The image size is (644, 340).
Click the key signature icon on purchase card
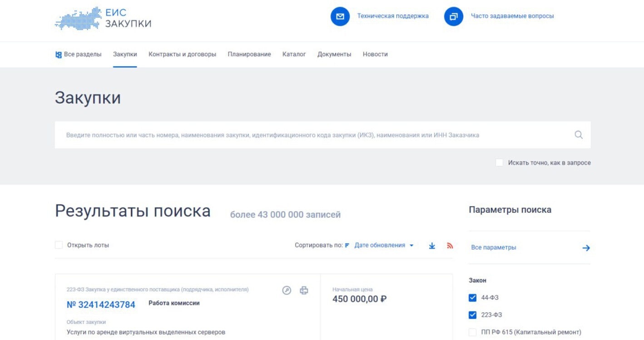pyautogui.click(x=287, y=291)
